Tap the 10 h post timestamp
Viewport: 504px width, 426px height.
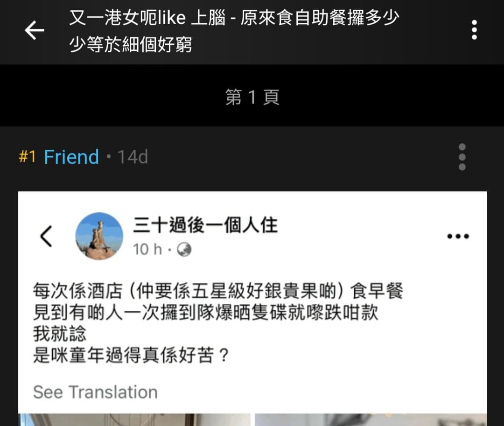pyautogui.click(x=147, y=250)
